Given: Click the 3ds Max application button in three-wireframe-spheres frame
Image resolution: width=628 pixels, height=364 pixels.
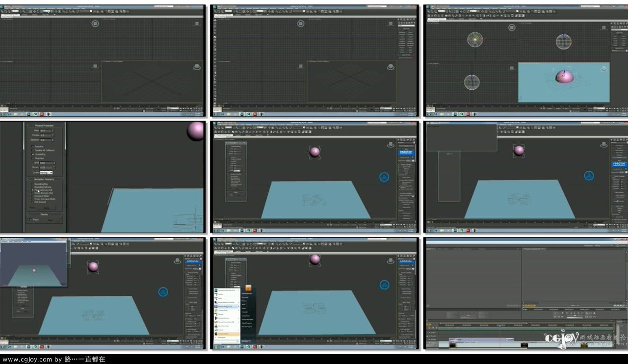Looking at the screenshot, I should click(x=428, y=7).
